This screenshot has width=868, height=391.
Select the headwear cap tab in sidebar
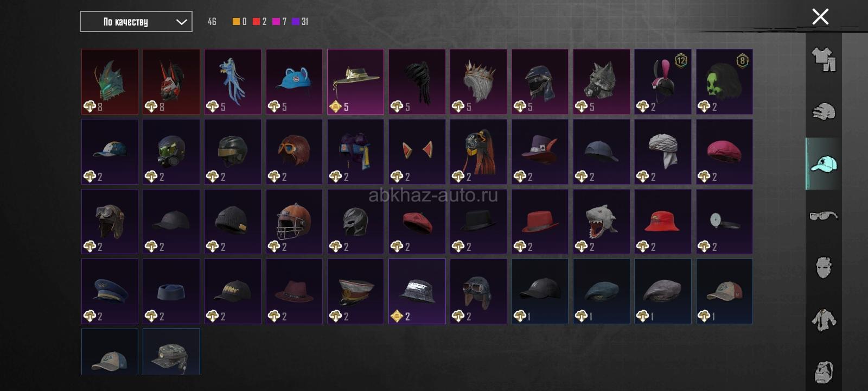(x=824, y=163)
